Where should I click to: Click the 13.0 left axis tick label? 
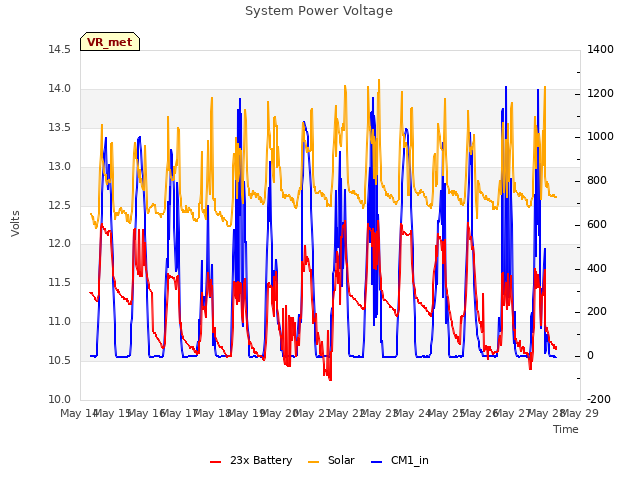(x=59, y=167)
